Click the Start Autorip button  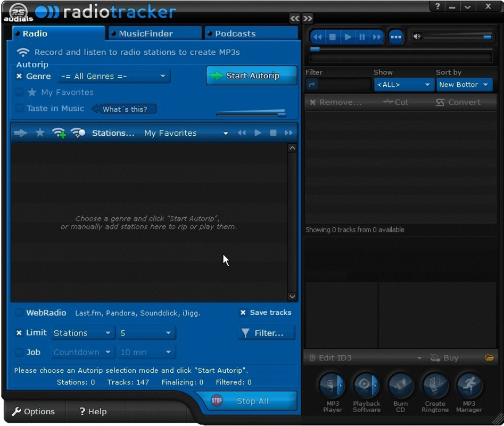[251, 76]
